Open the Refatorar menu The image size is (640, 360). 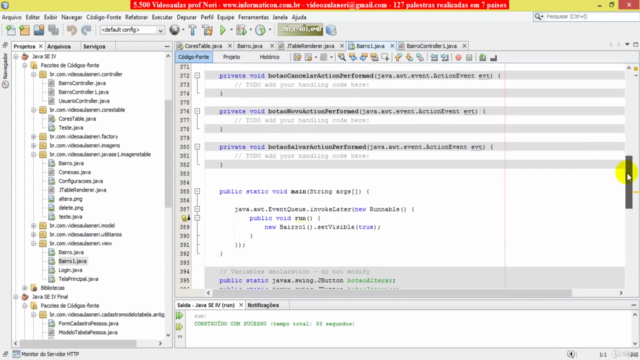136,17
